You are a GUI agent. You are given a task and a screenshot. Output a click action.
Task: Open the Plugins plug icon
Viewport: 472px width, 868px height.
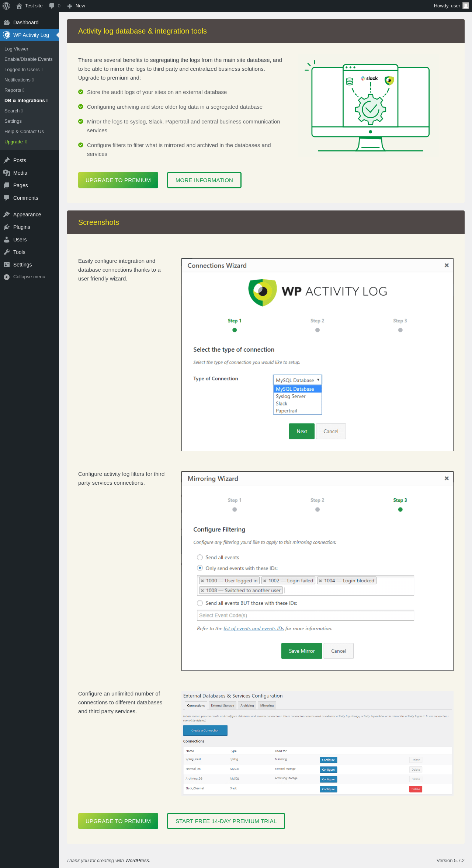[x=7, y=227]
